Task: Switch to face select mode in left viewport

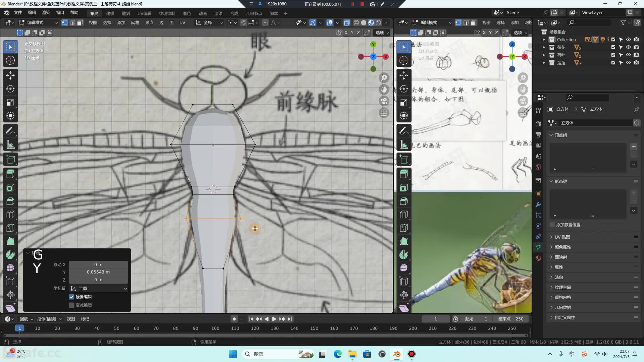Action: pos(80,23)
